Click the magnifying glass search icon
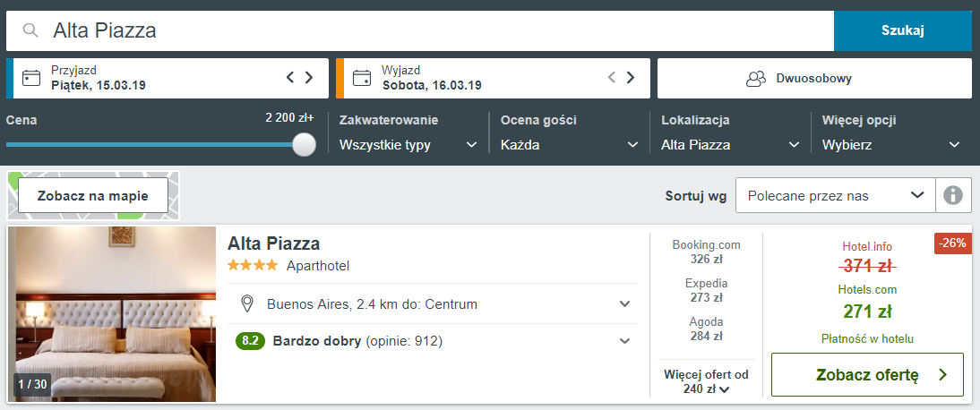This screenshot has height=410, width=980. 30,31
